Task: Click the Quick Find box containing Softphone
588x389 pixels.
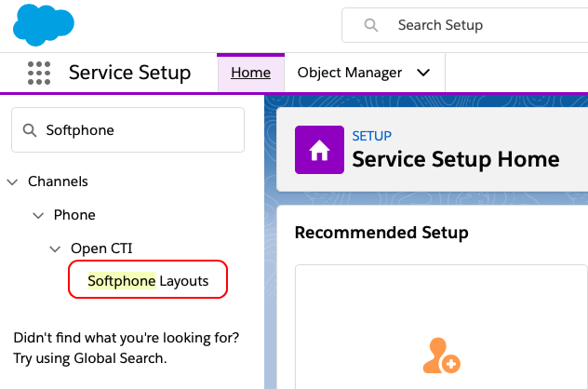Action: tap(127, 129)
